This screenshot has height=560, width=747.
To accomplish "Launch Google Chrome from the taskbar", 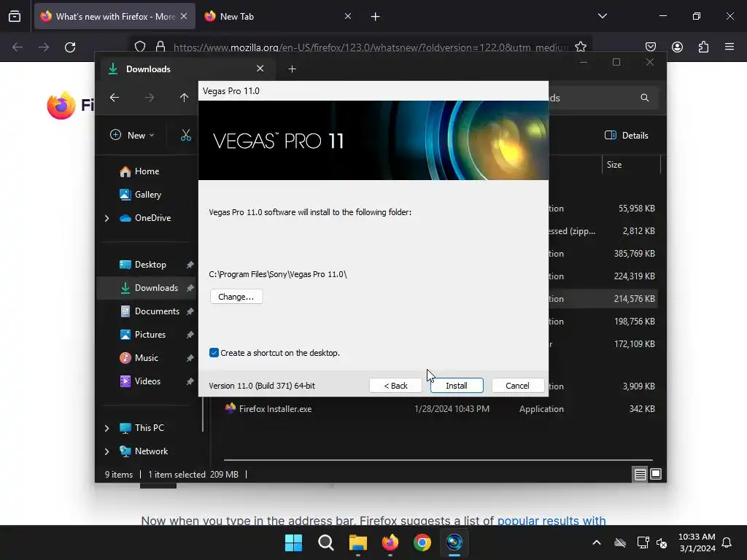I will click(x=422, y=542).
